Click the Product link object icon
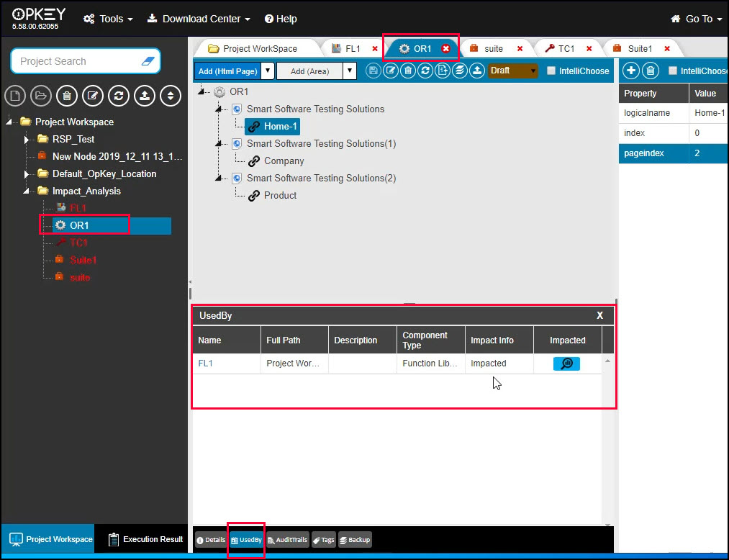This screenshot has height=560, width=729. tap(254, 195)
